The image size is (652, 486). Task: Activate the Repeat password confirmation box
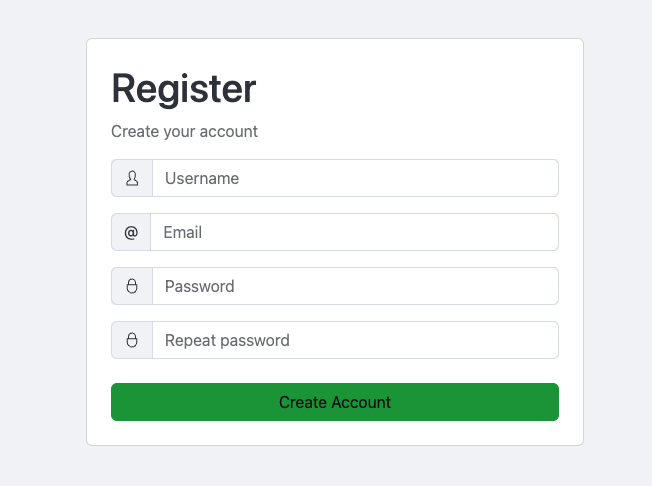click(355, 340)
